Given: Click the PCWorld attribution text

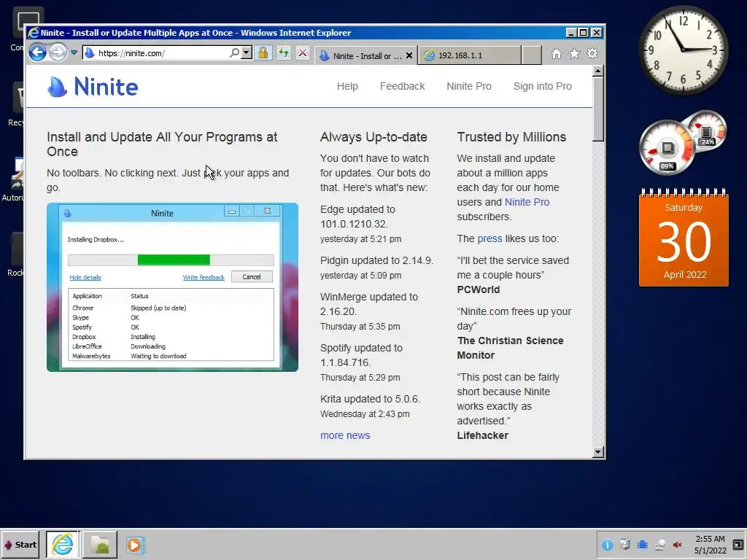Looking at the screenshot, I should [479, 289].
